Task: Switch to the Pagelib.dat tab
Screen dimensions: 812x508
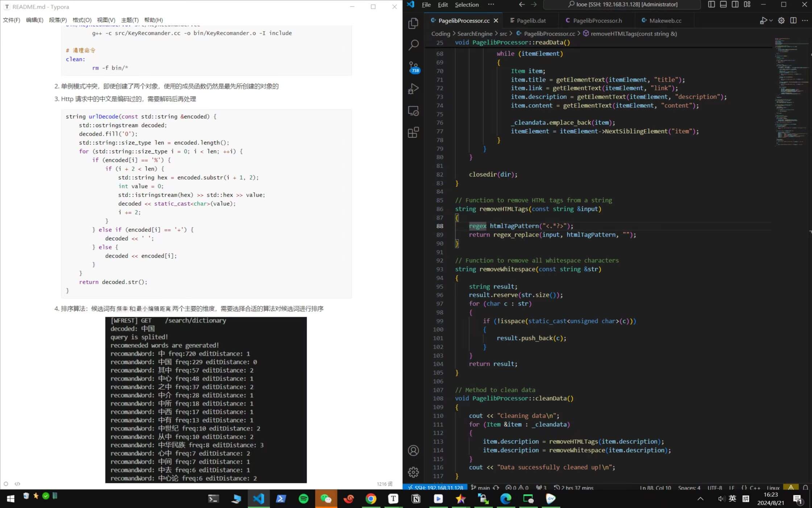Action: 531,21
